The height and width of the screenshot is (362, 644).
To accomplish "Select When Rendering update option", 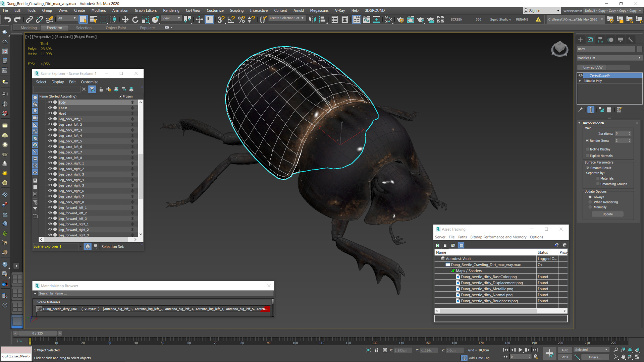I will [x=590, y=202].
